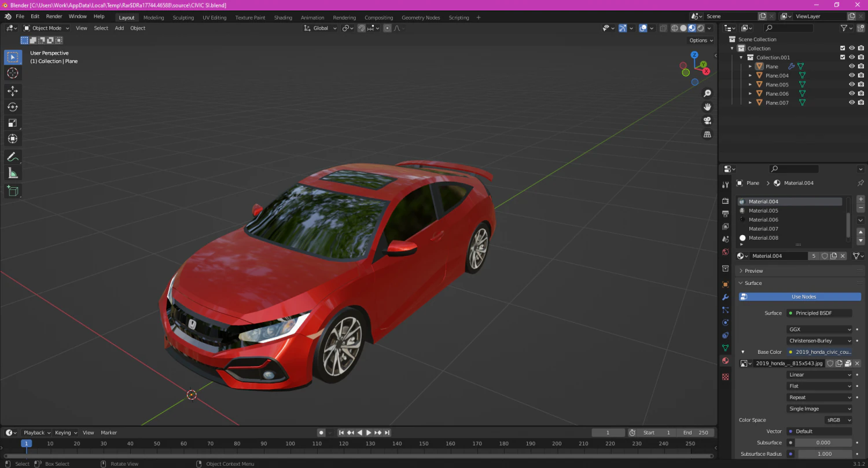Open the Texture properties checkerboard tab

(725, 377)
